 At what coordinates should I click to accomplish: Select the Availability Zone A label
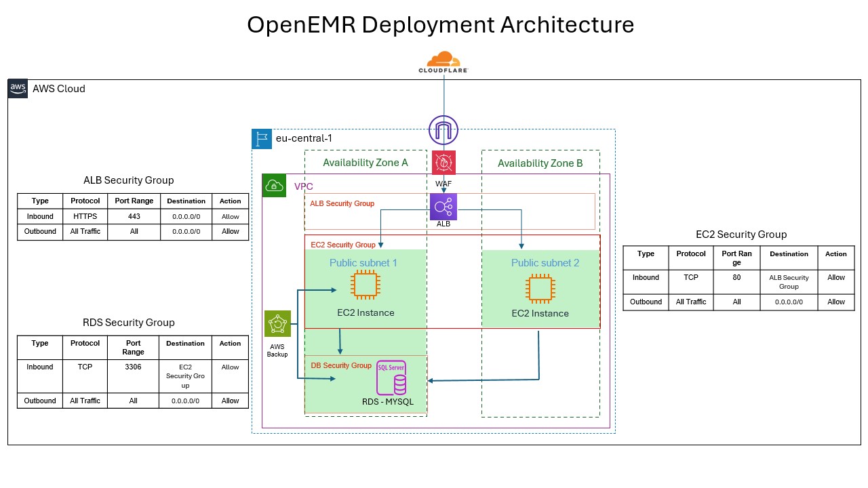[x=366, y=163]
